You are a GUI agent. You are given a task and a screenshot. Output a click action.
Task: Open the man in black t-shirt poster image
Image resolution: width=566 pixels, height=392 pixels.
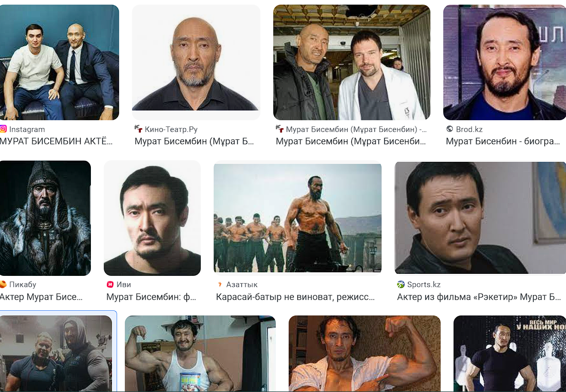pos(510,354)
